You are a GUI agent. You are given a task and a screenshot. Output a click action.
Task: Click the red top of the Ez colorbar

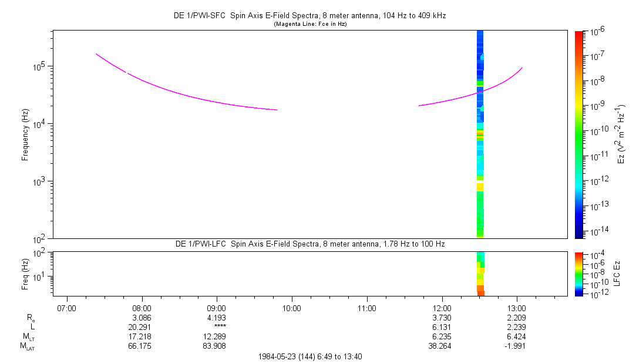(578, 35)
